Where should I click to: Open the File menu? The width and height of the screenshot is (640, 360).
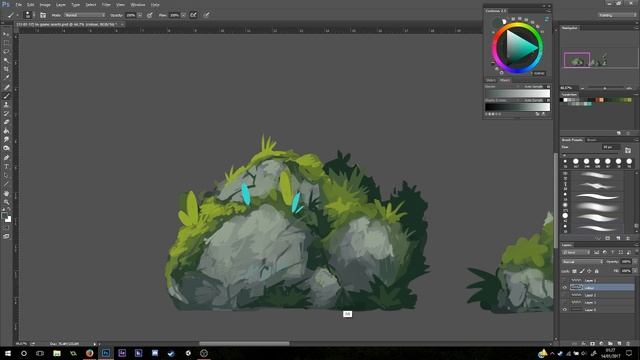tap(18, 5)
